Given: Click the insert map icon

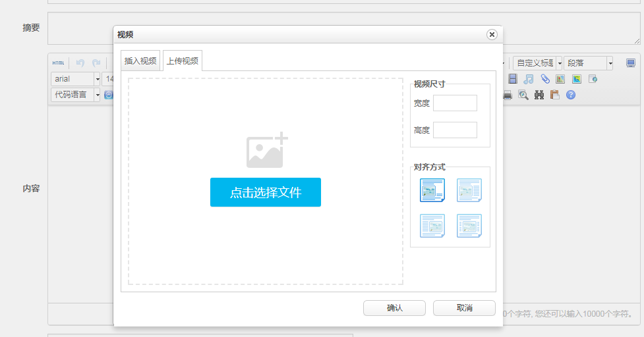Looking at the screenshot, I should coord(560,79).
